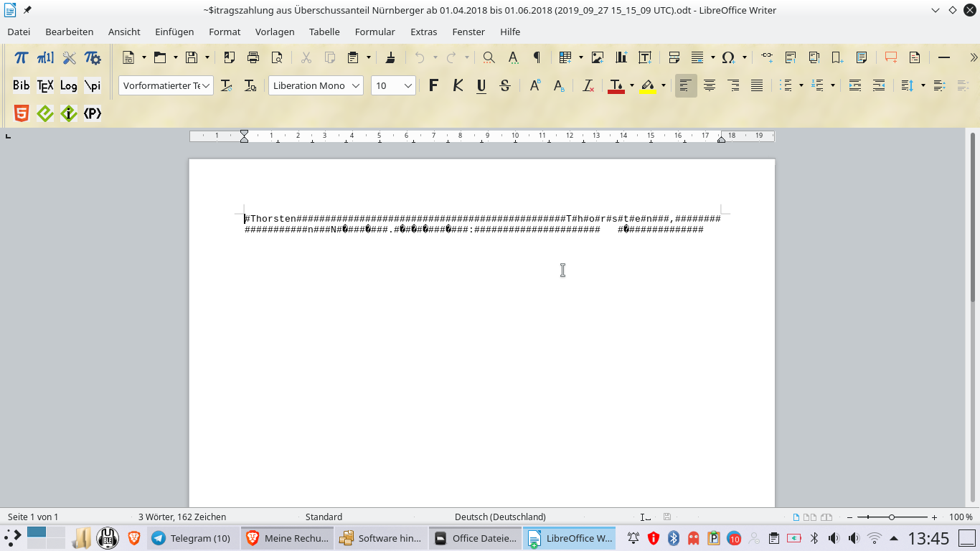Click the print icon

pyautogui.click(x=253, y=57)
